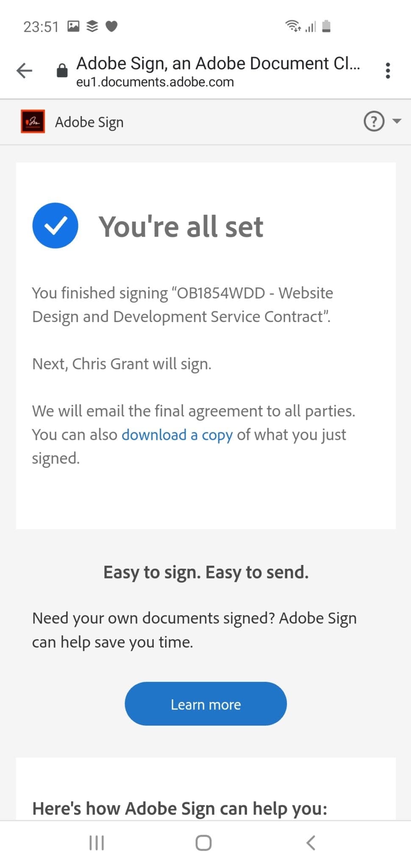Tap the battery indicator icon
Screen dimensions: 411x868
pyautogui.click(x=326, y=26)
